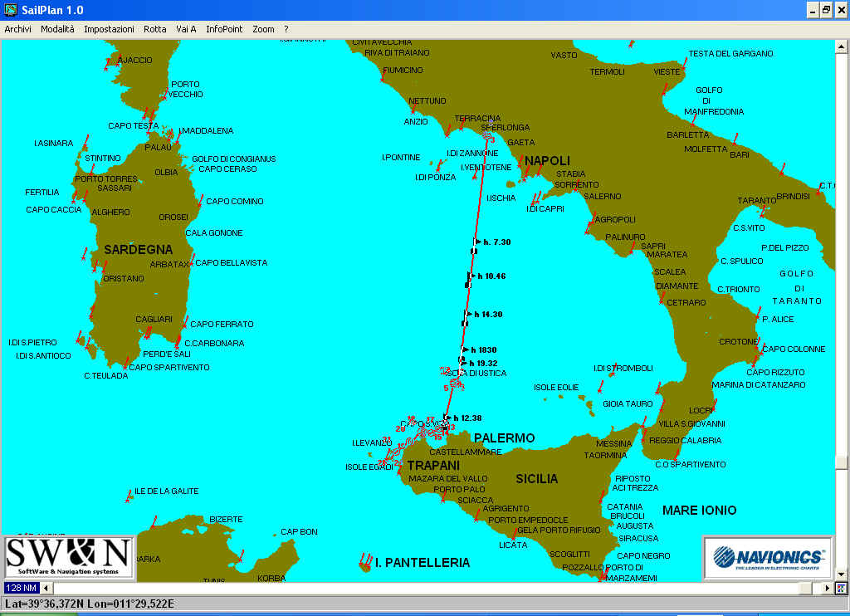Viewport: 850px width, 616px height.
Task: Click the OLBIA label on the map
Action: (x=166, y=173)
